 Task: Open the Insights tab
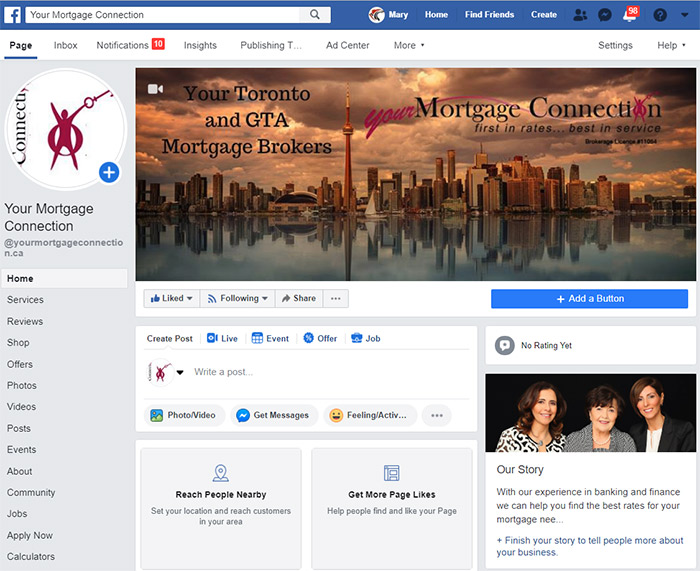point(200,45)
